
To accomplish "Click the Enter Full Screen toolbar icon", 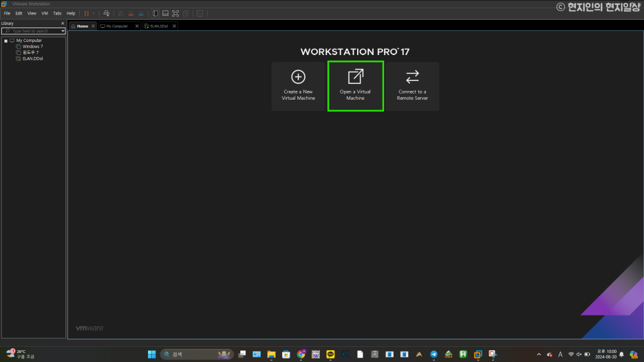I will [175, 14].
